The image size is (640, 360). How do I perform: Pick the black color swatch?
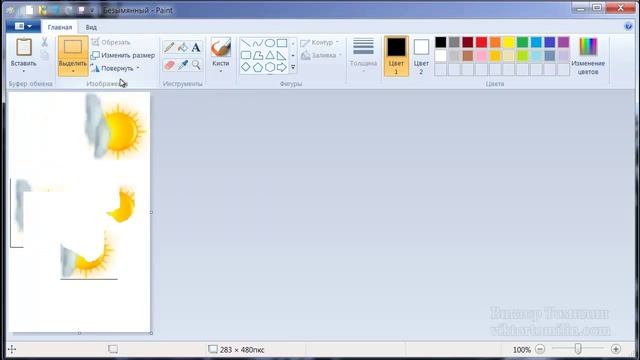(x=440, y=42)
